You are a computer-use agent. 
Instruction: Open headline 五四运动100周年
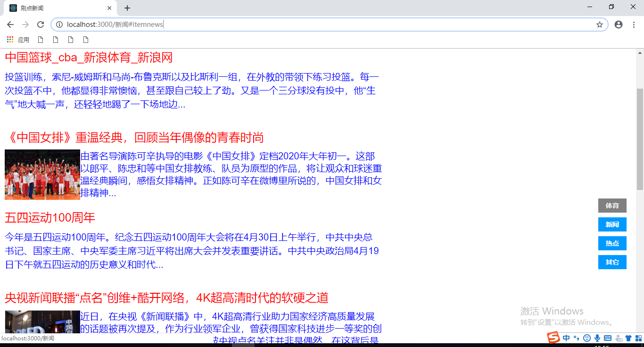coord(50,218)
